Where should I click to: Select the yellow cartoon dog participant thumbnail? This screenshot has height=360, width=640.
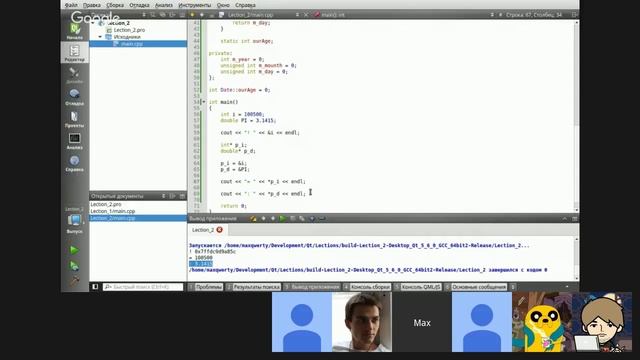[x=542, y=322]
